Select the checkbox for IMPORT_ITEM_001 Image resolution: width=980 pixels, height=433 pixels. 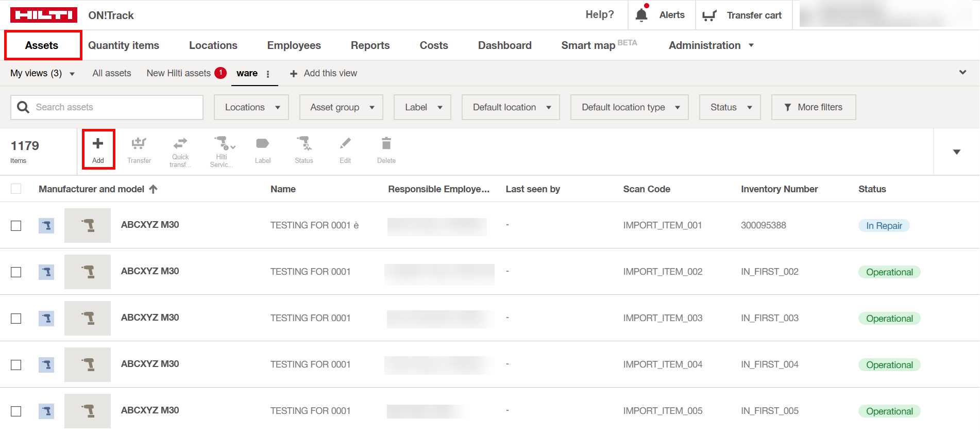(16, 226)
